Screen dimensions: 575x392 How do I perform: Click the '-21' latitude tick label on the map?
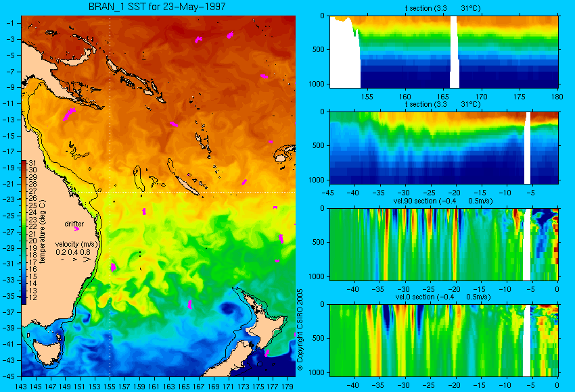[x=8, y=184]
